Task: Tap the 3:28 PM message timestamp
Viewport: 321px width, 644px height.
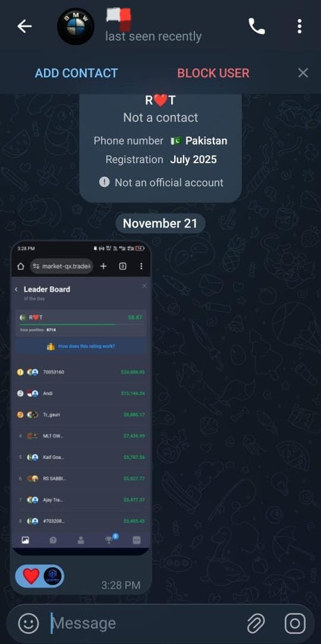Action: click(121, 585)
